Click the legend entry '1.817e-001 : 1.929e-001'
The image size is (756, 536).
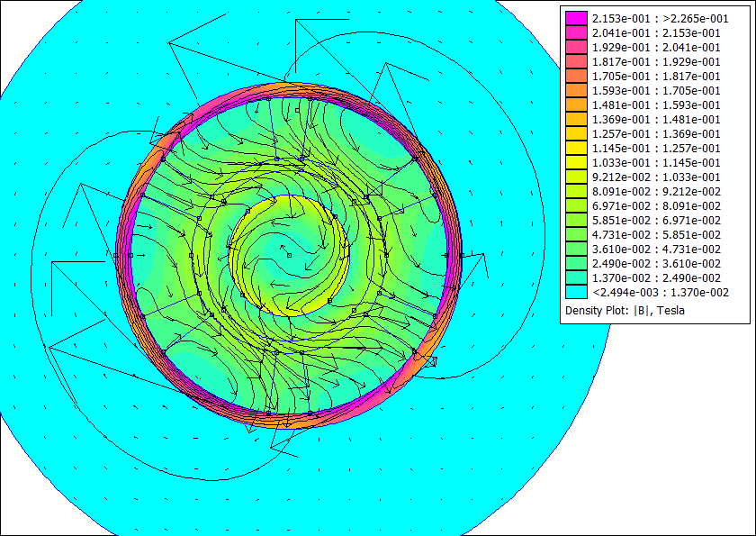point(656,62)
